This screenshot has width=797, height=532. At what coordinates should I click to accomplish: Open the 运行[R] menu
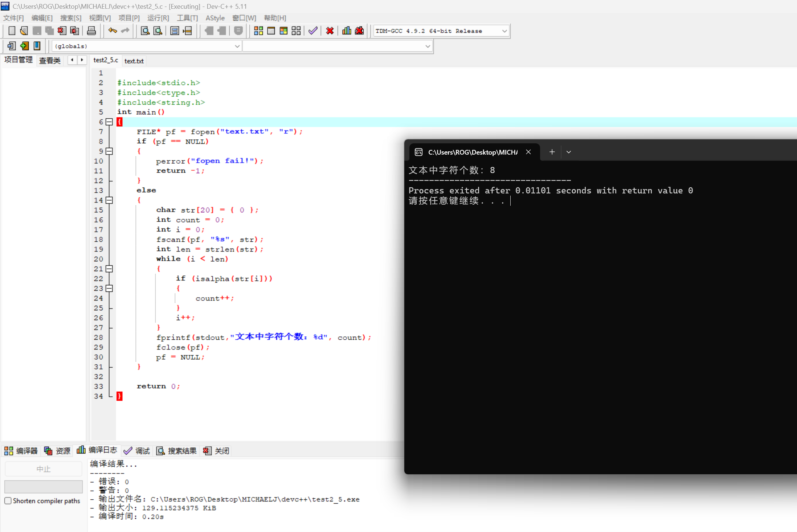pos(158,18)
